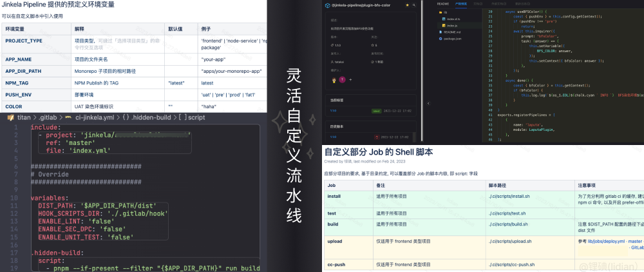Click the lib folder icon
The image size is (644, 272).
pos(440,12)
